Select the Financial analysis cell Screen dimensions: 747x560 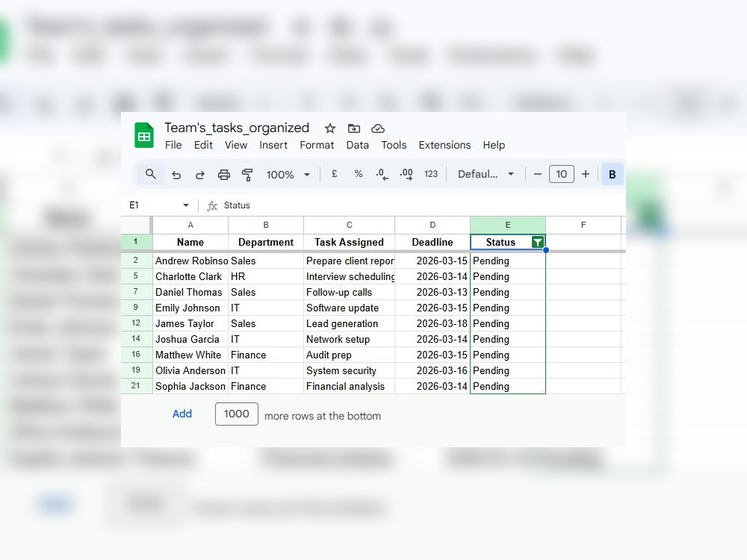coord(349,386)
